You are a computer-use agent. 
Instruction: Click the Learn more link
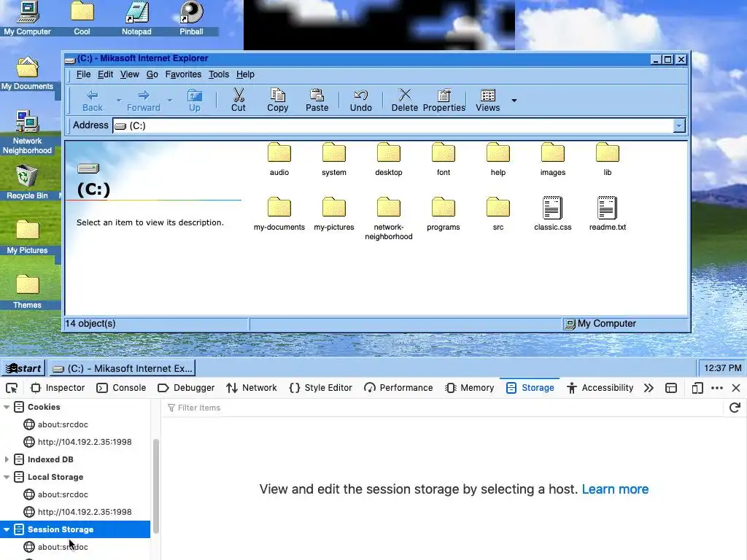615,489
